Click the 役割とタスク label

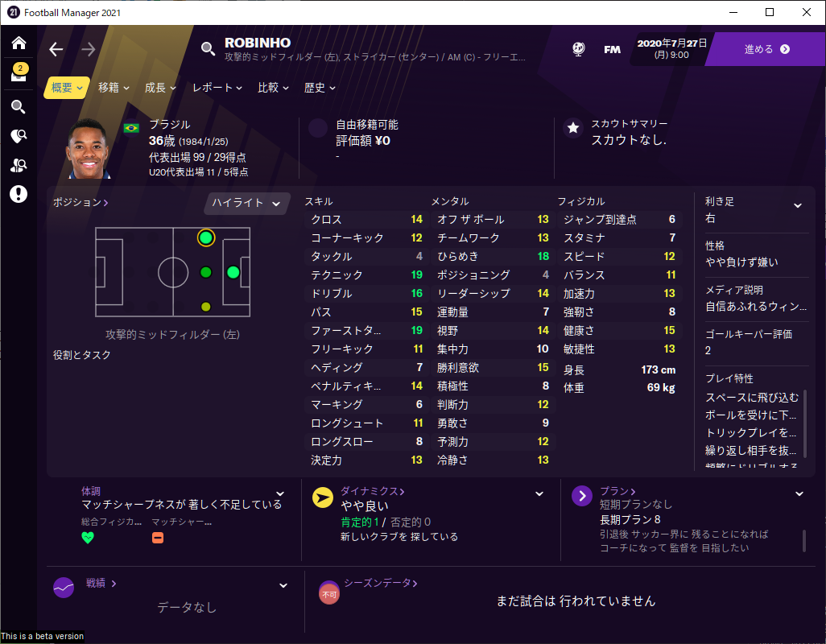pyautogui.click(x=81, y=355)
